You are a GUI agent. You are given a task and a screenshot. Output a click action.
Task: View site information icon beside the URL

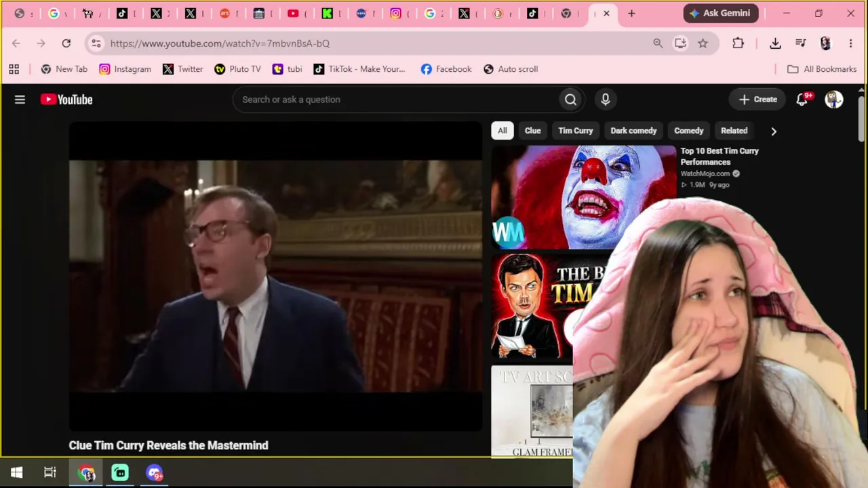pos(96,43)
